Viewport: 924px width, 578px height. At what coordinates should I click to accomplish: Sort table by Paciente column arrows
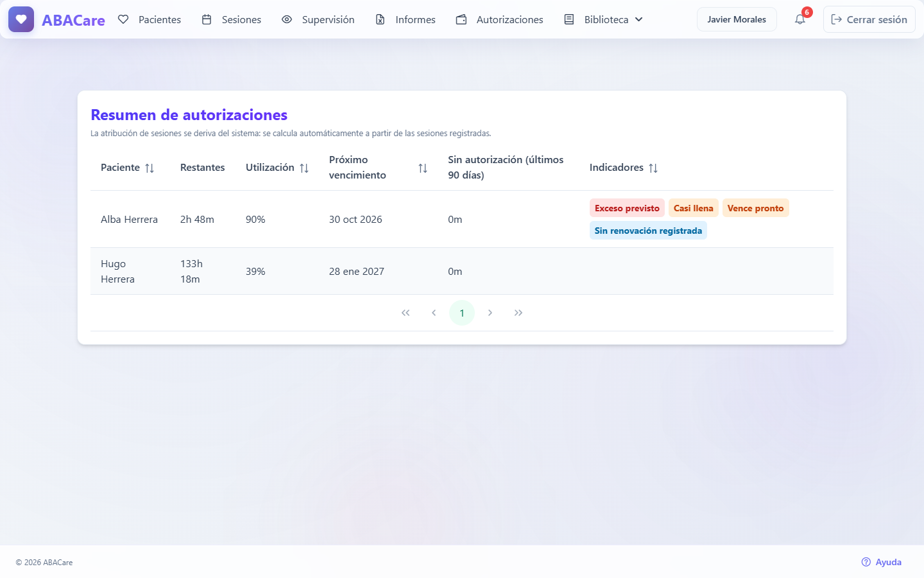pos(150,168)
